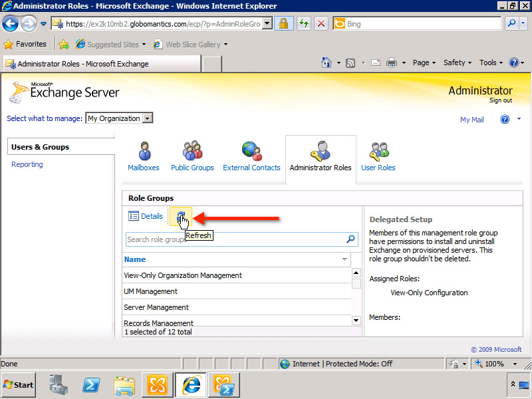
Task: Click the RSS feeds icon in the toolbar
Action: coord(350,62)
